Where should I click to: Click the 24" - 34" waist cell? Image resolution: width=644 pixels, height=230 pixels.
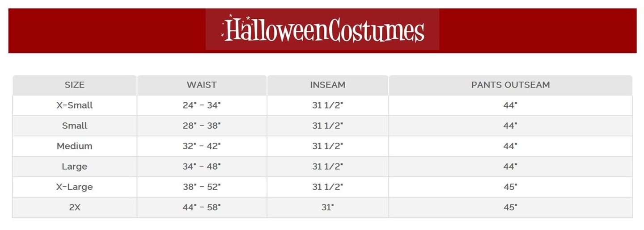(202, 105)
